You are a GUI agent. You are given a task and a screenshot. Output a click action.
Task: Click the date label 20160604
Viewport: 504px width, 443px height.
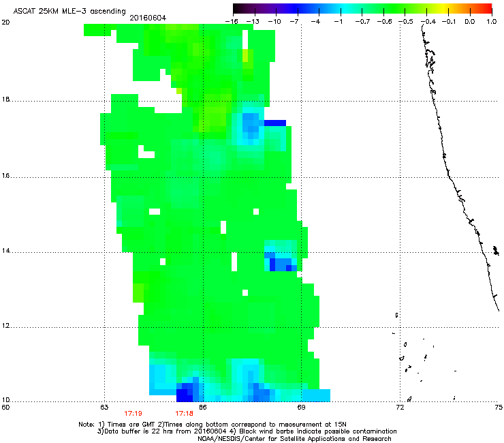click(148, 18)
